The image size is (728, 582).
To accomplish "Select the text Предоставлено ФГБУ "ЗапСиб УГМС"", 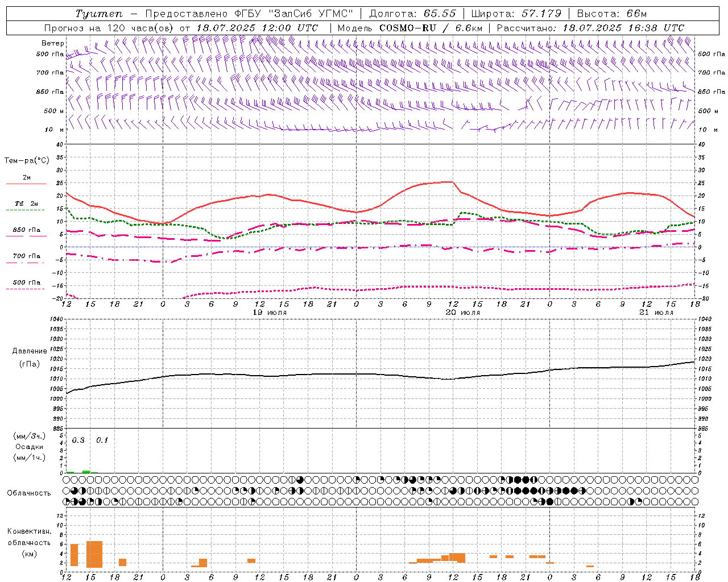I will pyautogui.click(x=250, y=14).
